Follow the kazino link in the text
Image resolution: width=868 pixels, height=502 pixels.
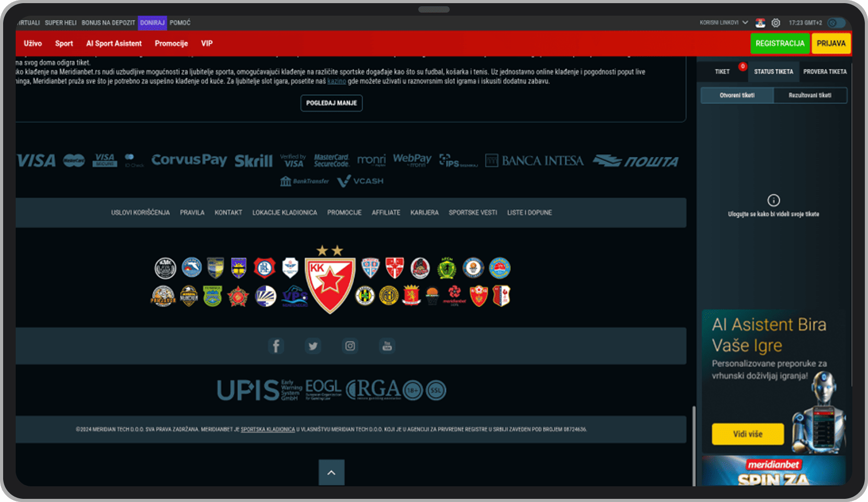coord(337,81)
